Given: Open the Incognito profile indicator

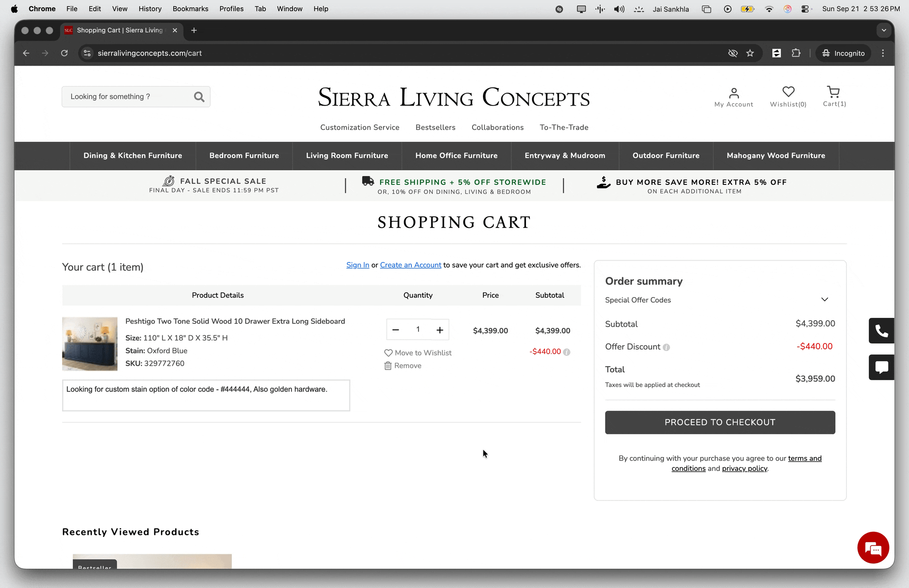Looking at the screenshot, I should [843, 53].
